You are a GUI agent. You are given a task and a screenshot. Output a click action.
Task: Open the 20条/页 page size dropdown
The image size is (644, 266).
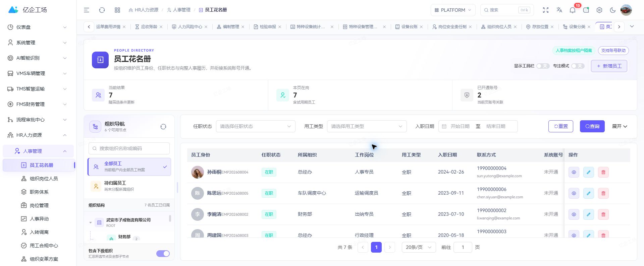pos(419,247)
